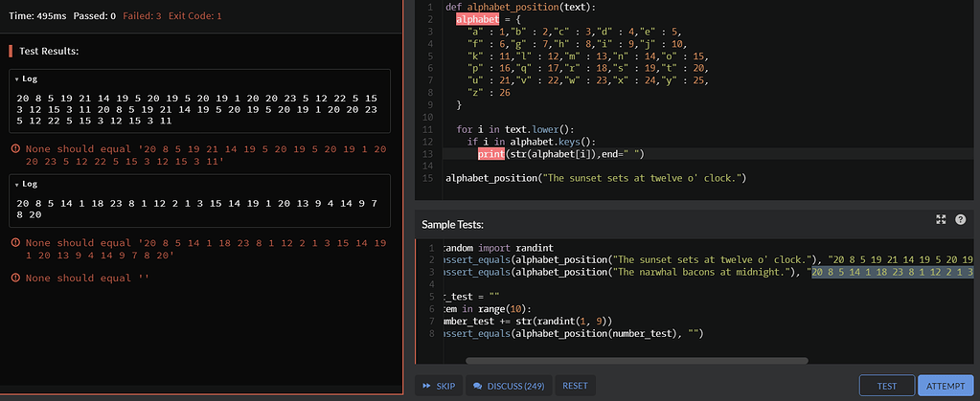Submit solution with ATTEMPT button
The width and height of the screenshot is (980, 401).
point(946,386)
